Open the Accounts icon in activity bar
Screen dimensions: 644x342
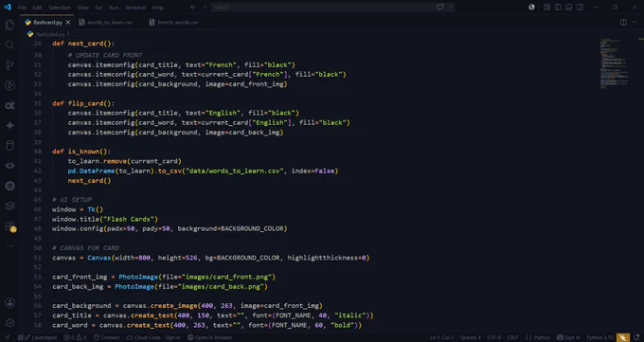point(9,303)
